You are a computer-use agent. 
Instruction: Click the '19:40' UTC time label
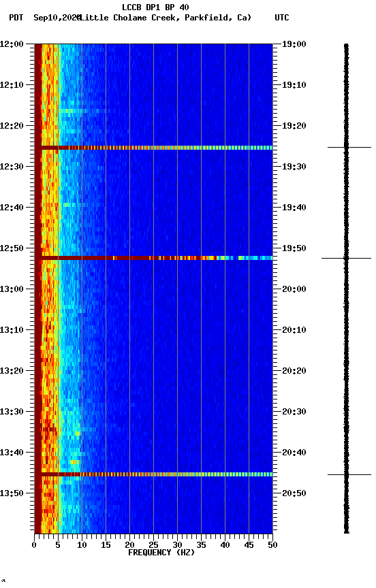click(x=294, y=208)
